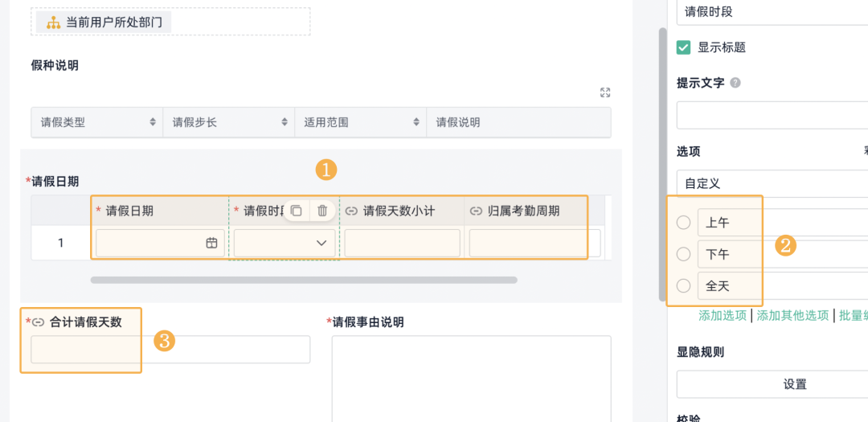This screenshot has width=868, height=422.
Task: Select the 上午 radio option
Action: 684,223
